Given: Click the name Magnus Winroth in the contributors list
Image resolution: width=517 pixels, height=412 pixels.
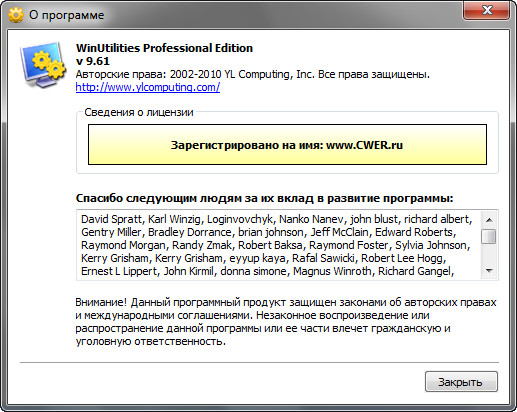Looking at the screenshot, I should coord(332,271).
